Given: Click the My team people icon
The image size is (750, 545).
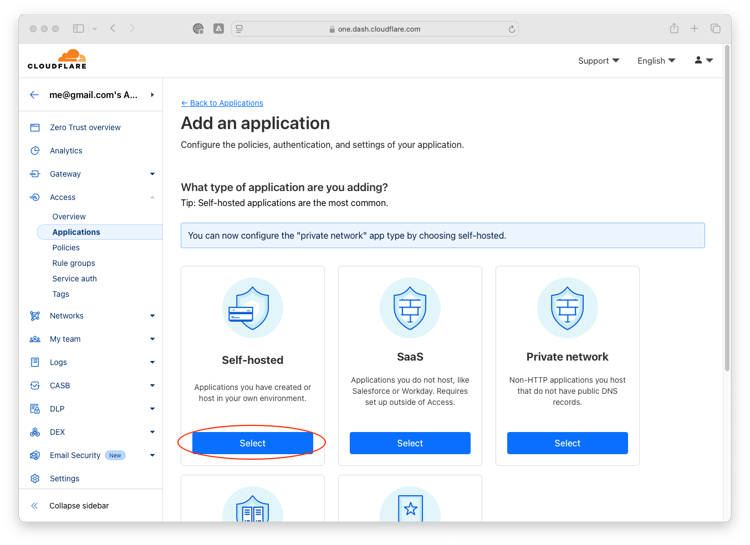Looking at the screenshot, I should tap(35, 339).
